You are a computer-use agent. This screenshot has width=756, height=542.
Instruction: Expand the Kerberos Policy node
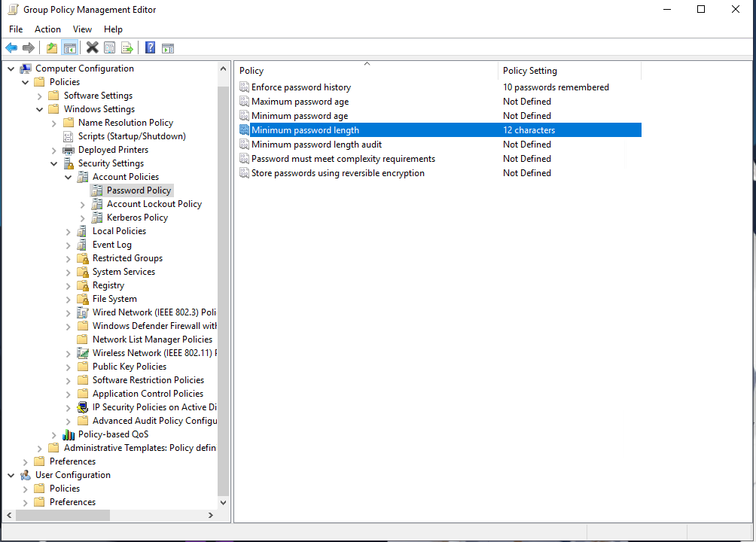click(x=82, y=217)
